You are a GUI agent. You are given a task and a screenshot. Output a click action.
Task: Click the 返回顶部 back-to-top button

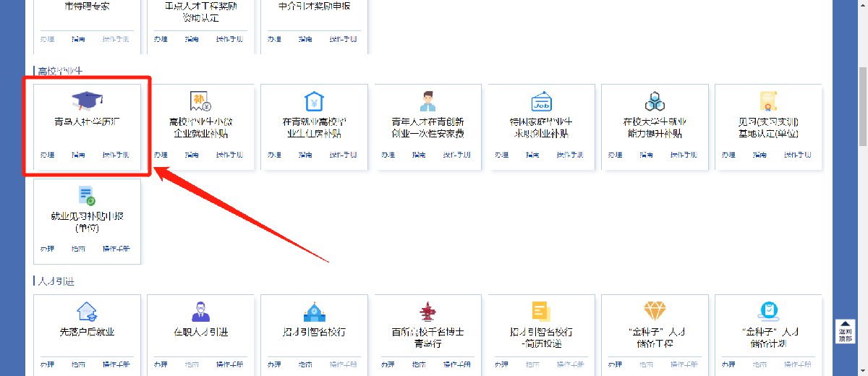844,332
